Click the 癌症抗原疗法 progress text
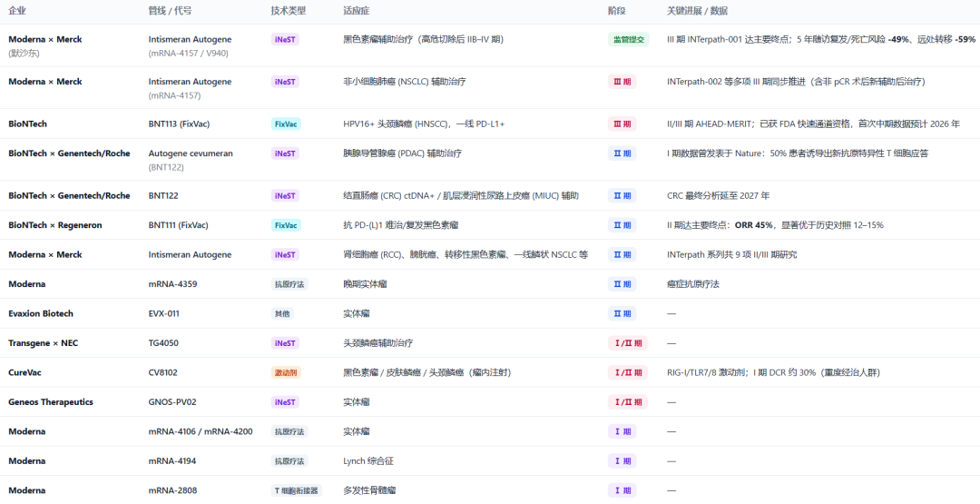 coord(692,284)
